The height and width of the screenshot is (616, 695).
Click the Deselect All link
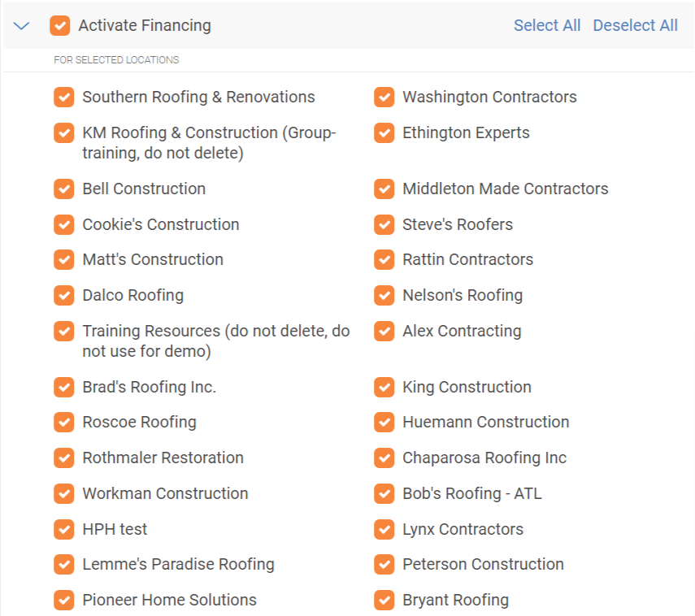(x=635, y=26)
